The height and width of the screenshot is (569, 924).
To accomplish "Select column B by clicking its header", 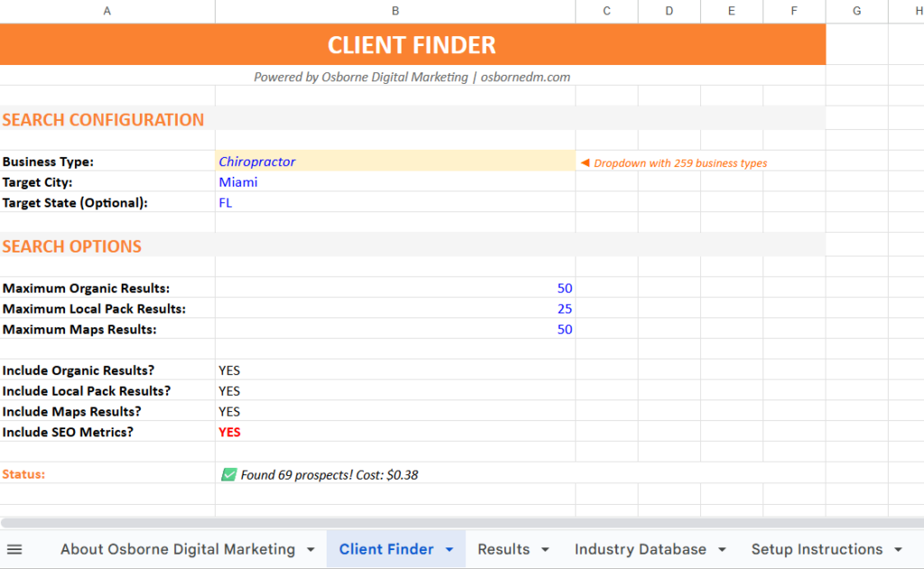I will coord(394,11).
